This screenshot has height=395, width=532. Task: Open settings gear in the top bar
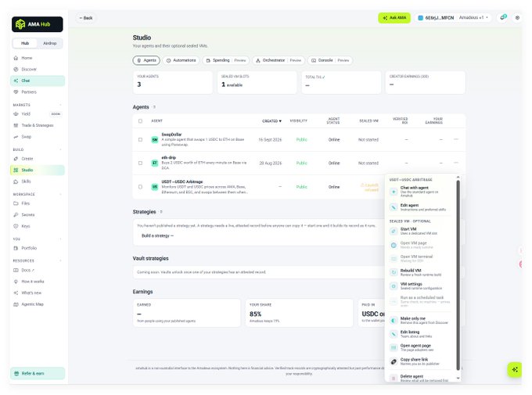coord(517,18)
